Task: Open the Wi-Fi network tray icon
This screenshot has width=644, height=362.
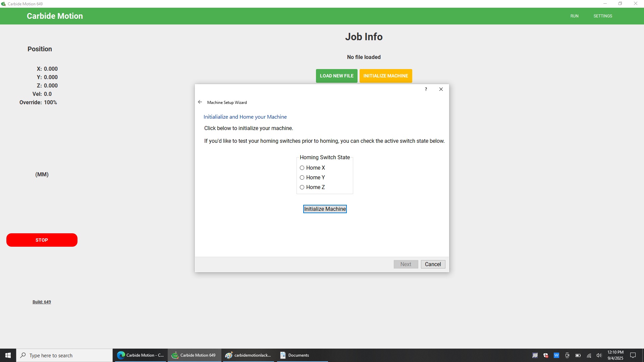Action: tap(589, 355)
